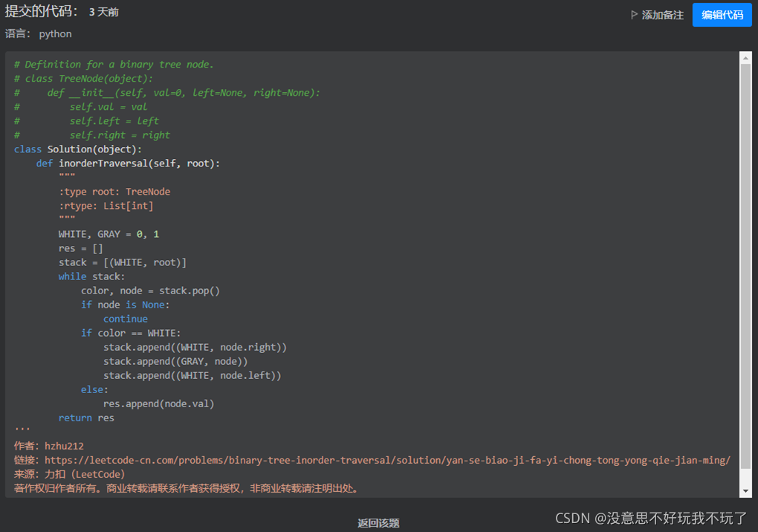Click the code panel scrollbar up arrow
The height and width of the screenshot is (532, 758).
pyautogui.click(x=745, y=58)
